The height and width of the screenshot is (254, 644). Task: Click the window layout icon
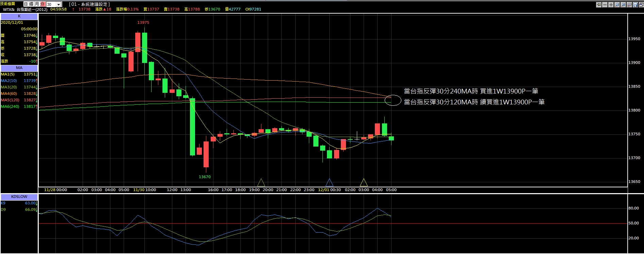(641, 5)
